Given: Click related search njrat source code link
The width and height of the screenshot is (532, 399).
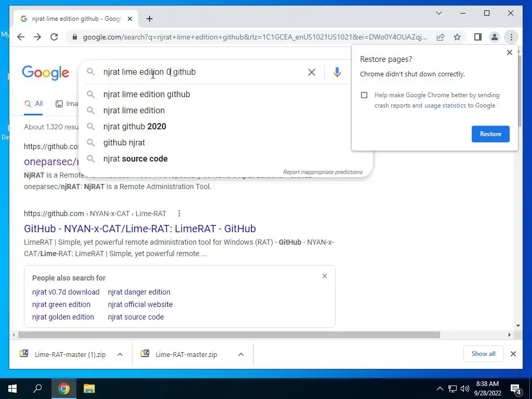Looking at the screenshot, I should [x=136, y=317].
